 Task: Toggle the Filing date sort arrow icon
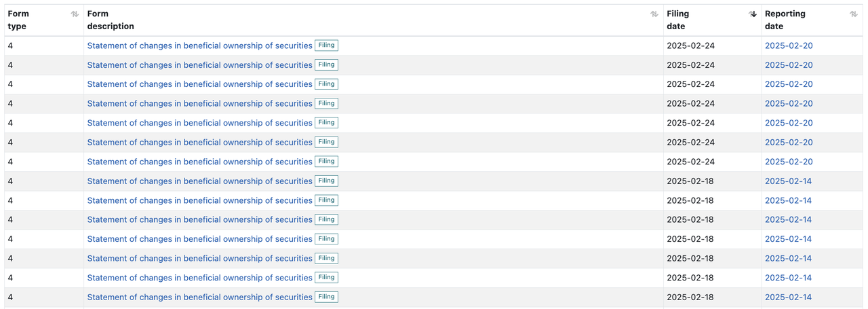(753, 14)
